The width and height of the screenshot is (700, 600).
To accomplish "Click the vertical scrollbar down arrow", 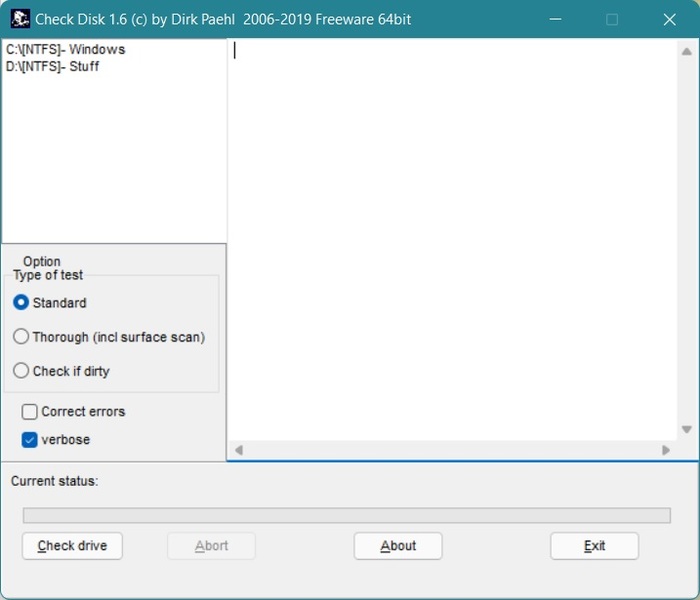I will 687,429.
